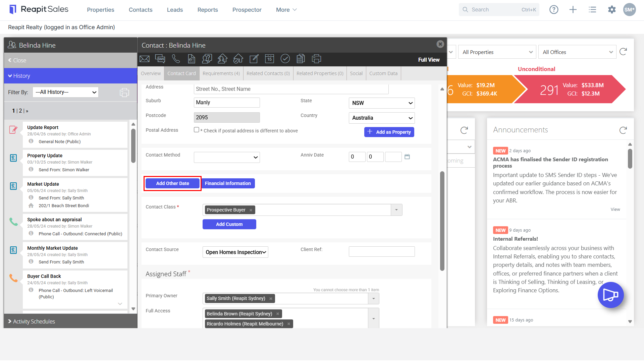
Task: Open the Prospector menu item
Action: tap(247, 10)
